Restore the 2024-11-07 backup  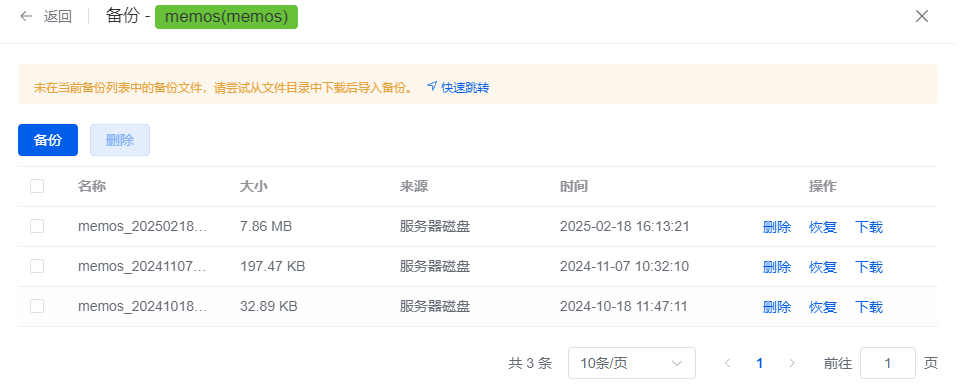pos(823,267)
